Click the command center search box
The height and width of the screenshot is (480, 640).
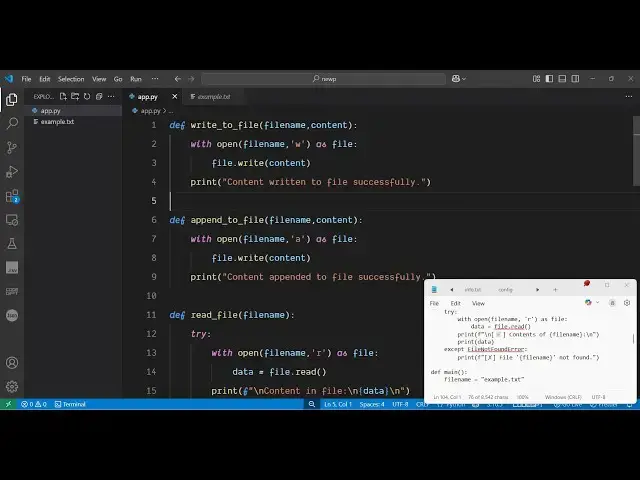tap(323, 79)
